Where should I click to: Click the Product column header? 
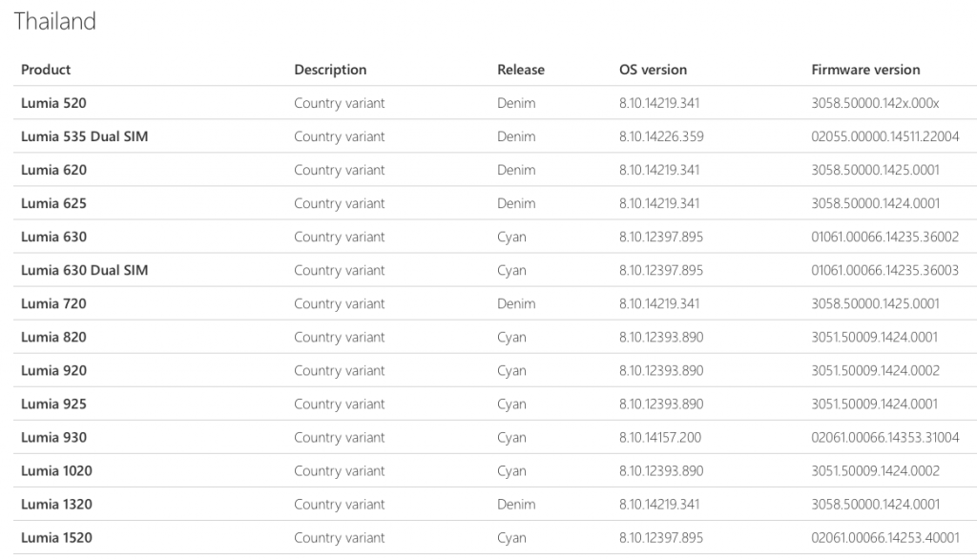click(46, 70)
